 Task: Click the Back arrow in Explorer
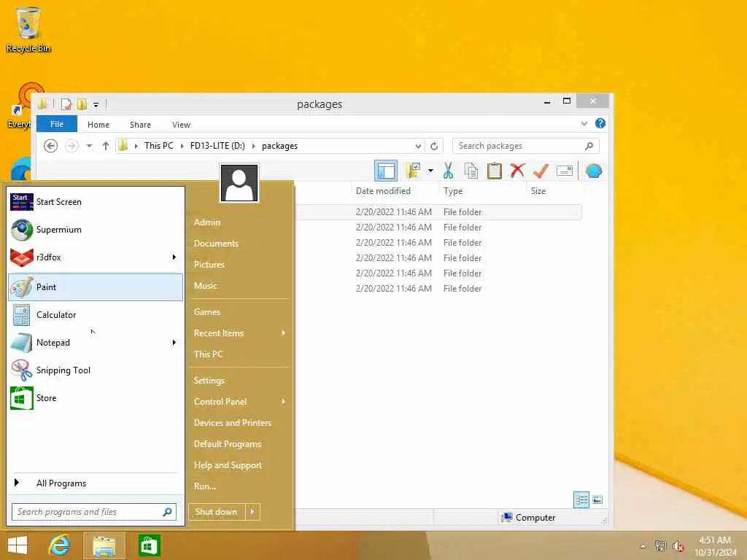tap(50, 146)
